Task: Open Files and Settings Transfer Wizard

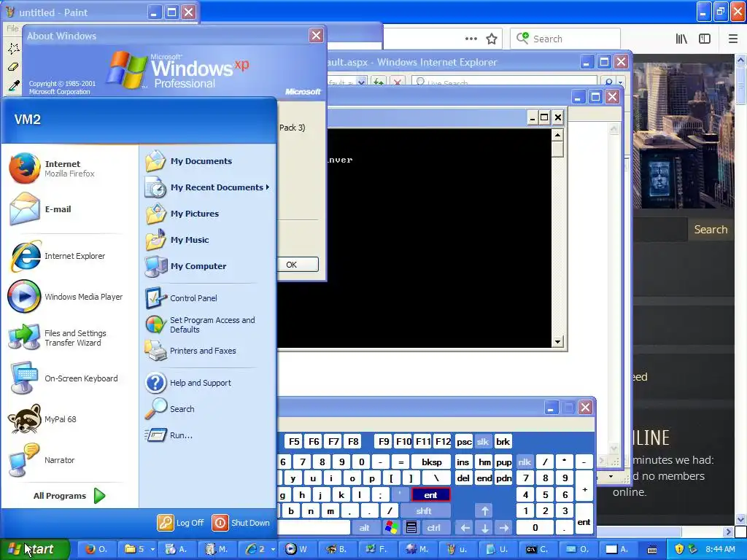Action: point(57,338)
